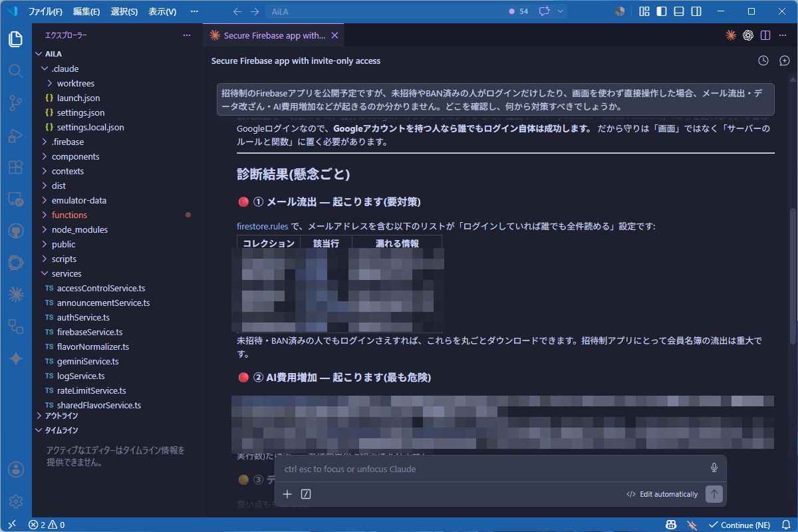Open the 選択(S) menu
798x532 pixels.
tap(124, 11)
